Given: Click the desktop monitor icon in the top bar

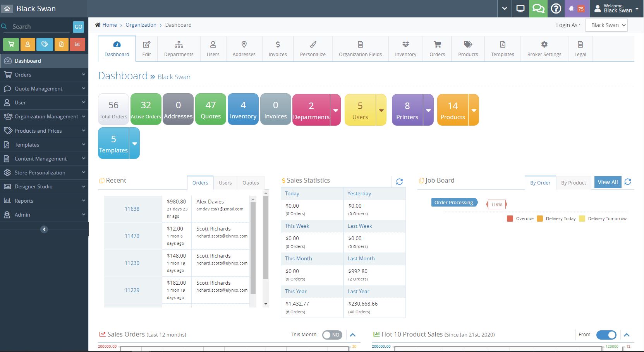Looking at the screenshot, I should pos(520,8).
